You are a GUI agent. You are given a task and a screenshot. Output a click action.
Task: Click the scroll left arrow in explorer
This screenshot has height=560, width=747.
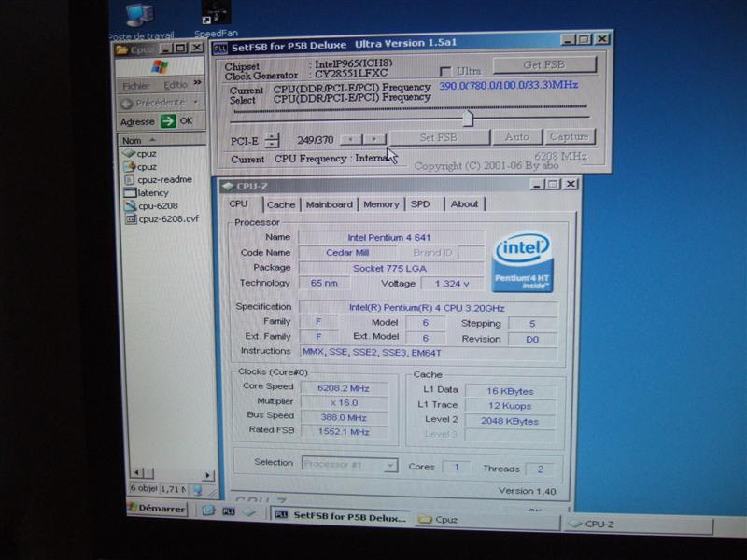click(x=136, y=473)
